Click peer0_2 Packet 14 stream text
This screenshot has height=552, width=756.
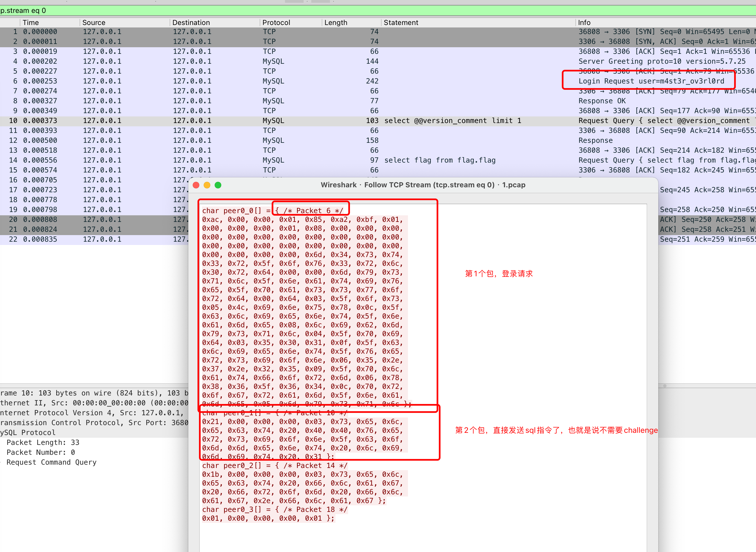pos(275,465)
